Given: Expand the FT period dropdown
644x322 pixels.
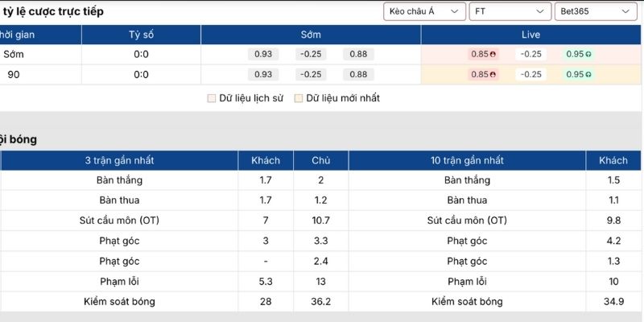Looking at the screenshot, I should (510, 11).
